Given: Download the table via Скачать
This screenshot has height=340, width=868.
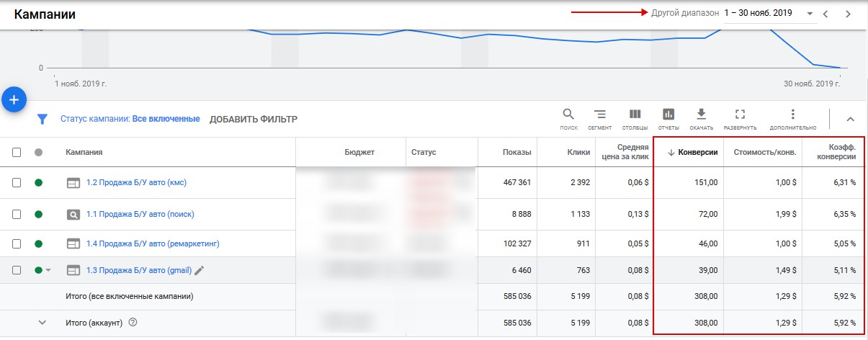Looking at the screenshot, I should 701,117.
